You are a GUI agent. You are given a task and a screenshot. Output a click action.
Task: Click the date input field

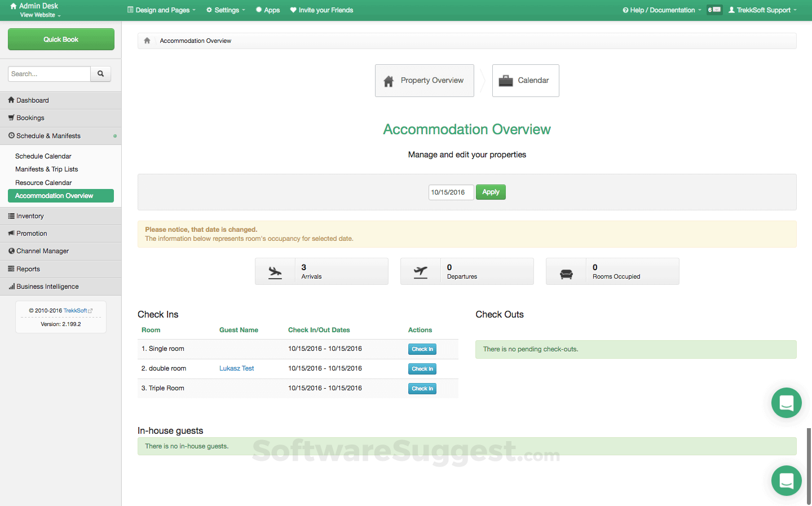[x=451, y=192]
